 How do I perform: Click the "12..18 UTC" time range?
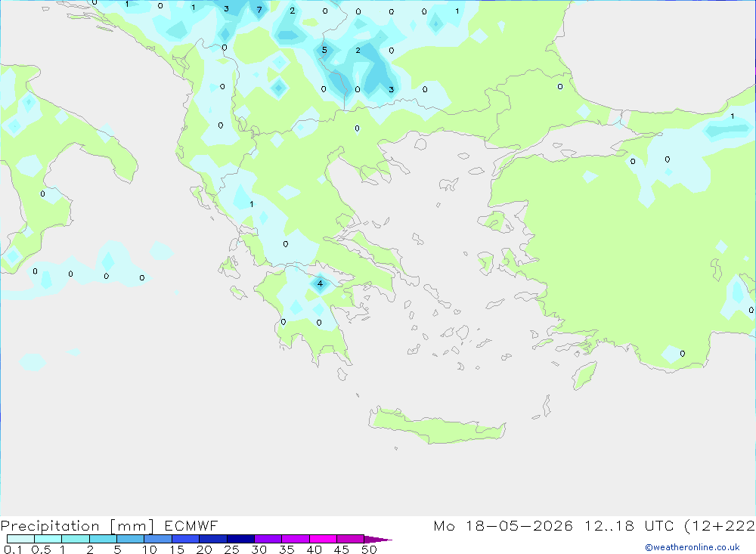tap(629, 525)
